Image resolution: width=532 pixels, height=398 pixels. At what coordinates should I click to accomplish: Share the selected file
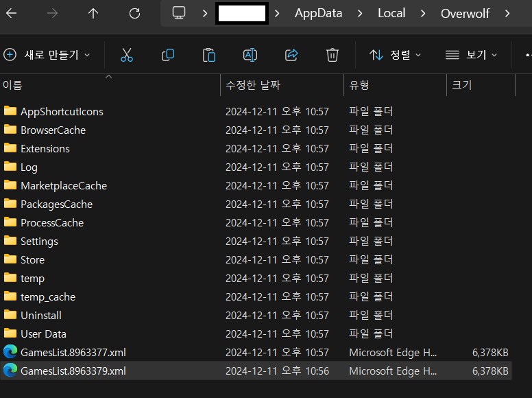(291, 55)
